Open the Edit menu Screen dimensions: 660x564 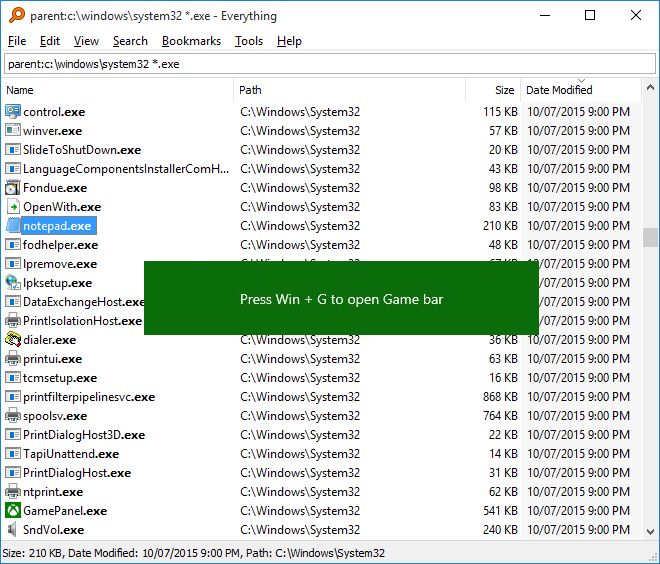pos(50,41)
